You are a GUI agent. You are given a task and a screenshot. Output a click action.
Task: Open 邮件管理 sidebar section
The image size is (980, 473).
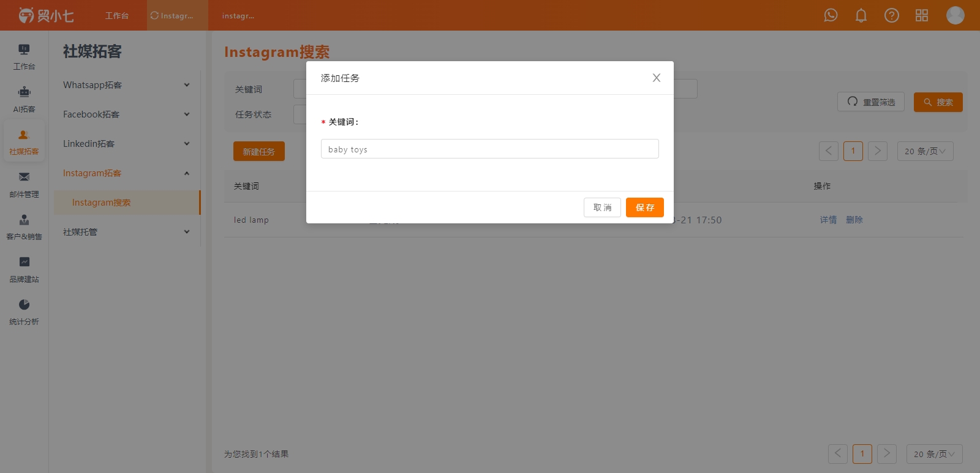click(x=24, y=185)
